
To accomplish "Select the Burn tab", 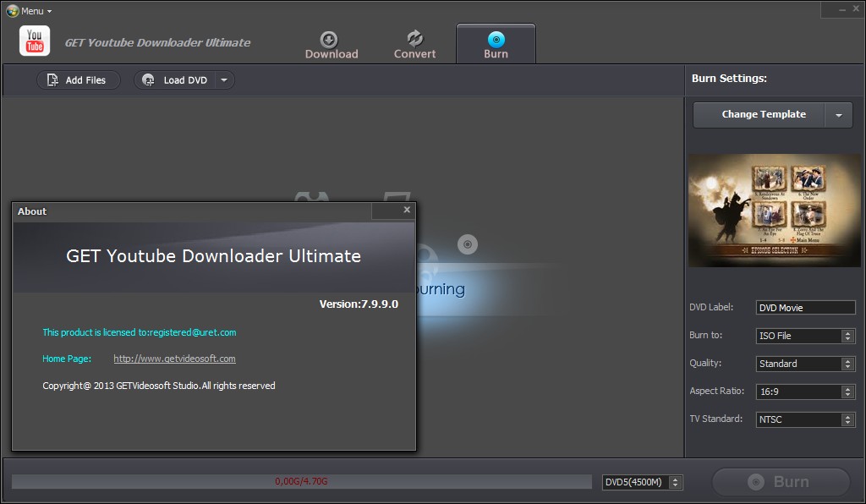I will pos(496,44).
